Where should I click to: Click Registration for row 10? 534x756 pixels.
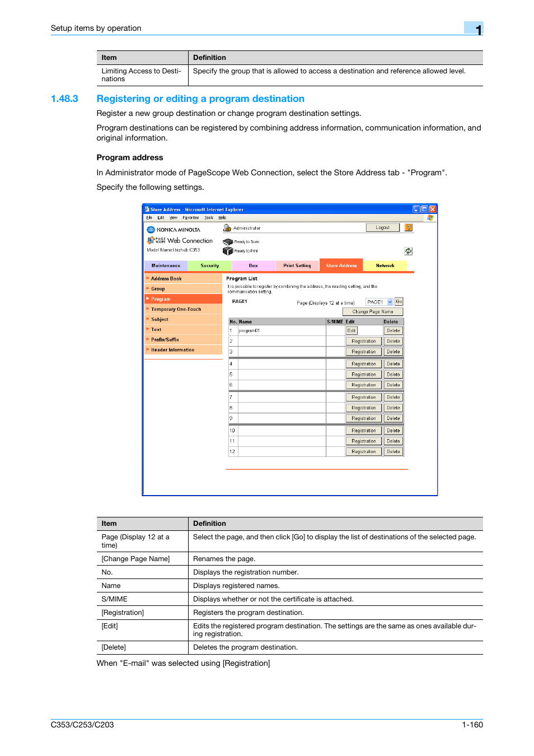[x=364, y=431]
